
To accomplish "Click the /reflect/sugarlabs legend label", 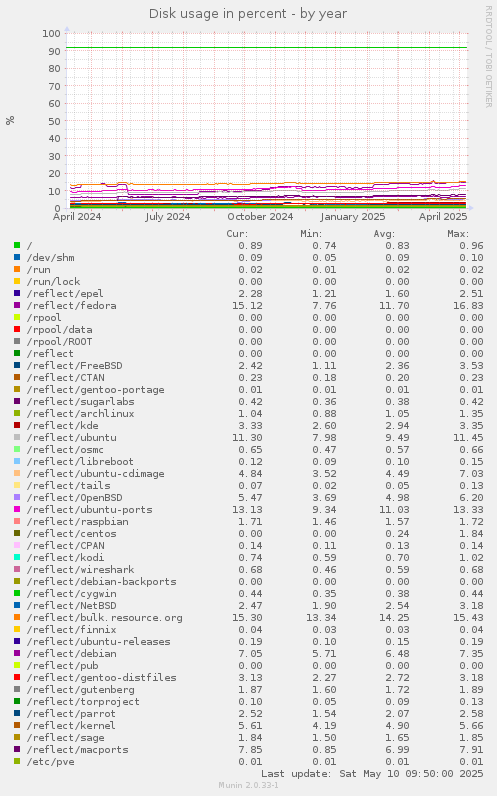I will click(81, 402).
